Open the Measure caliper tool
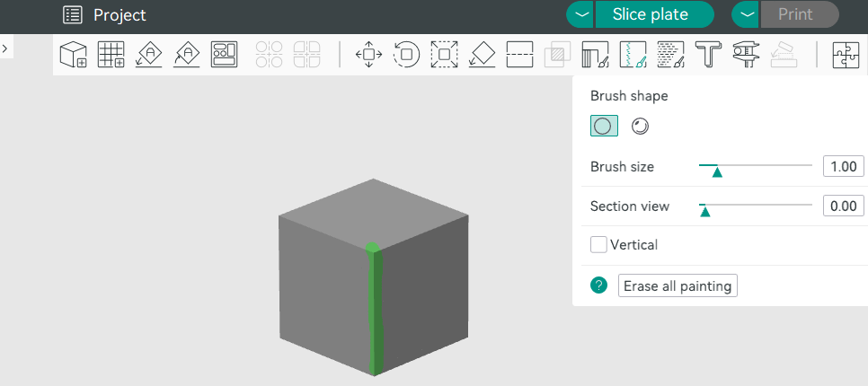The width and height of the screenshot is (868, 386). click(x=746, y=55)
